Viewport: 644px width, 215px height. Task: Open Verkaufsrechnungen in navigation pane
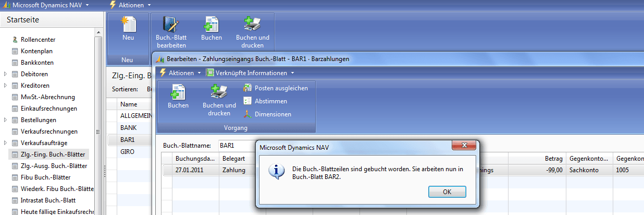[49, 132]
